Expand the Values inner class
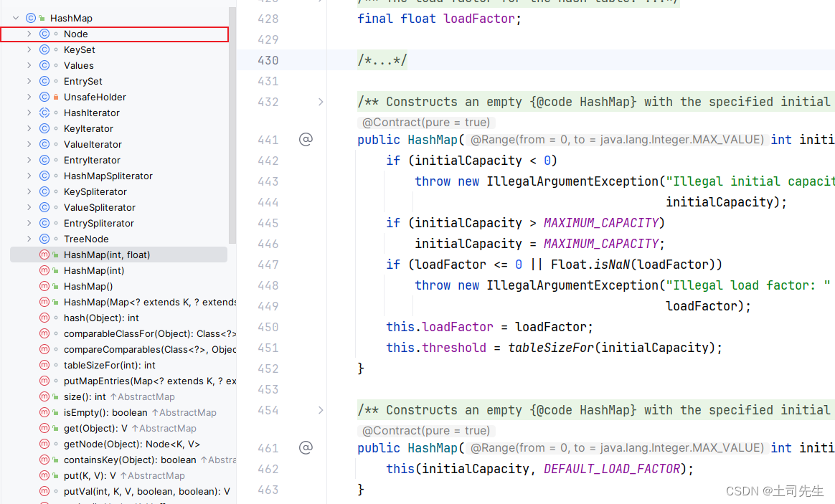Screen dimensions: 835x504 (x=29, y=65)
